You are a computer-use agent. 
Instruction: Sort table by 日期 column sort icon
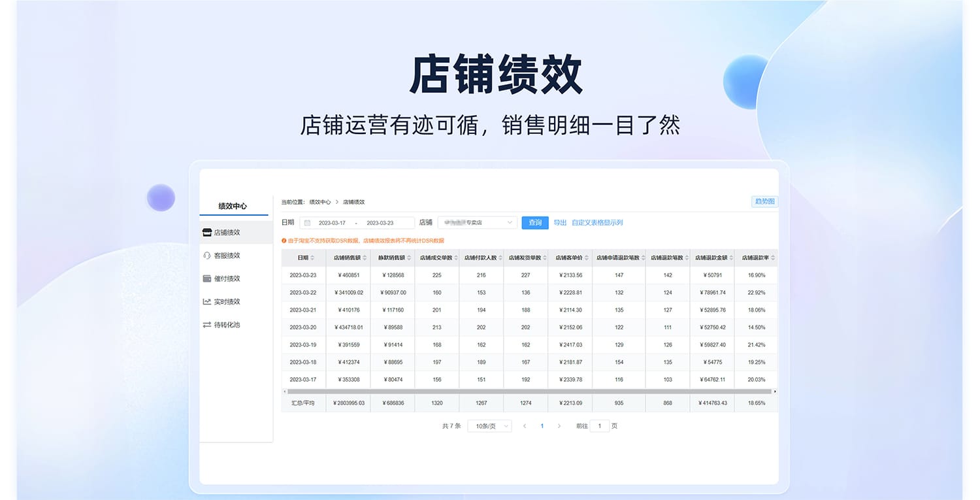click(312, 258)
